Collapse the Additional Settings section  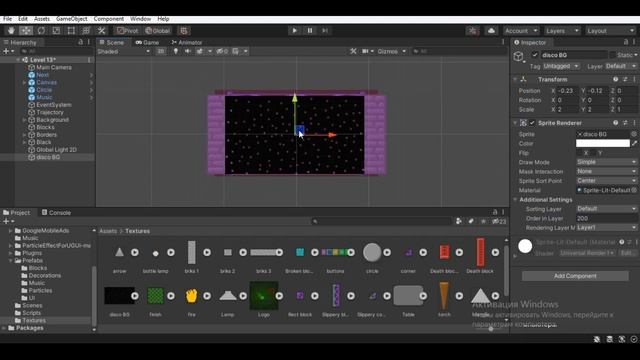pyautogui.click(x=515, y=200)
